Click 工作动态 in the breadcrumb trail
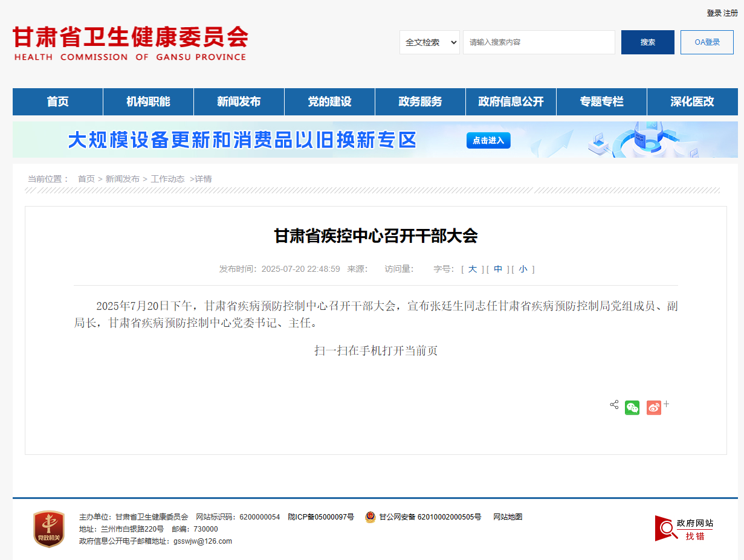 point(168,179)
